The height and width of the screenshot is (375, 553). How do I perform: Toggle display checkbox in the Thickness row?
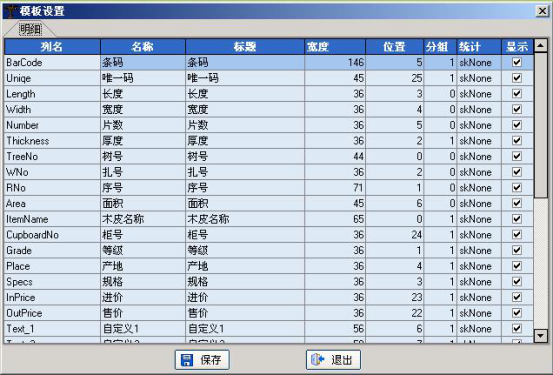[517, 141]
